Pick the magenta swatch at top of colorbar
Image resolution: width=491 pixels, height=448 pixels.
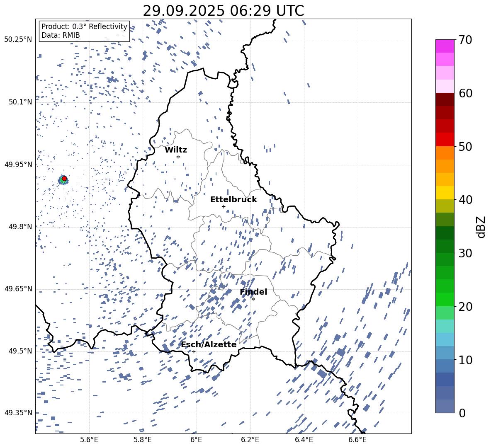445,46
